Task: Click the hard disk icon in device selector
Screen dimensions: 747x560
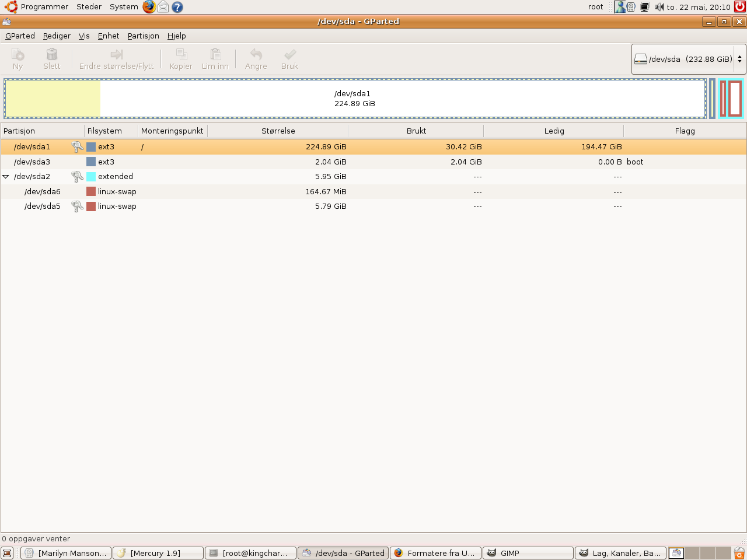Action: point(641,59)
